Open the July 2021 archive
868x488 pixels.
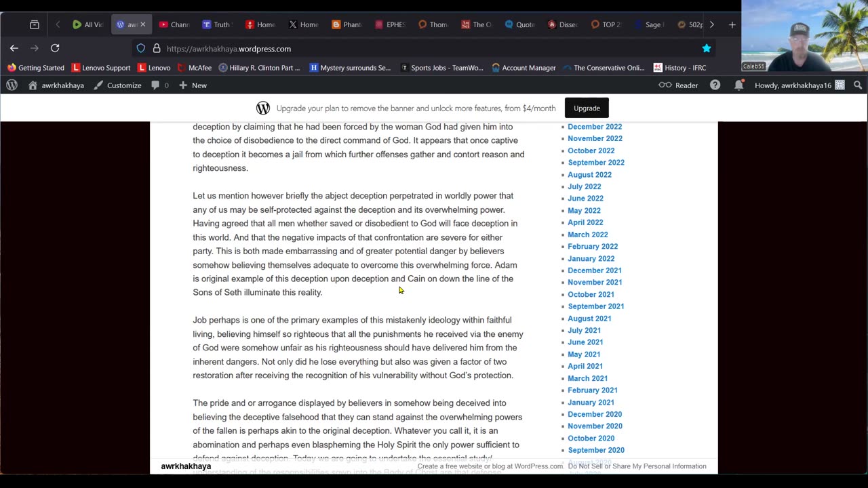(x=584, y=330)
